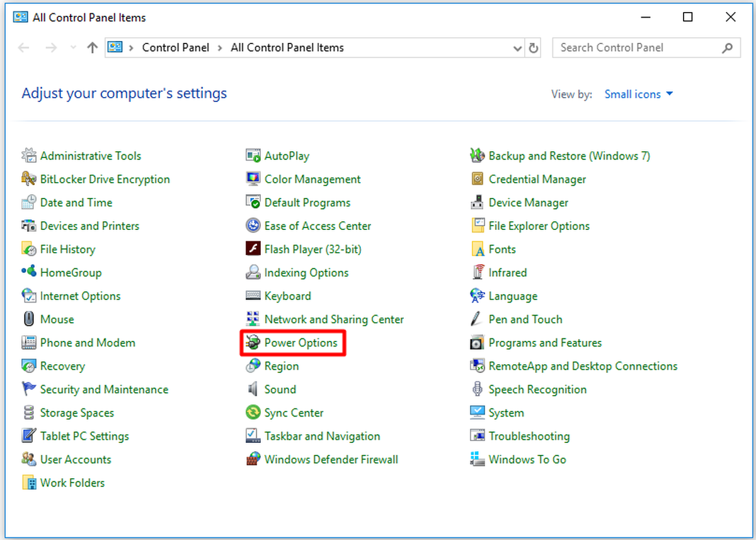The height and width of the screenshot is (540, 756).
Task: Click the Default Programs icon
Action: 253,202
